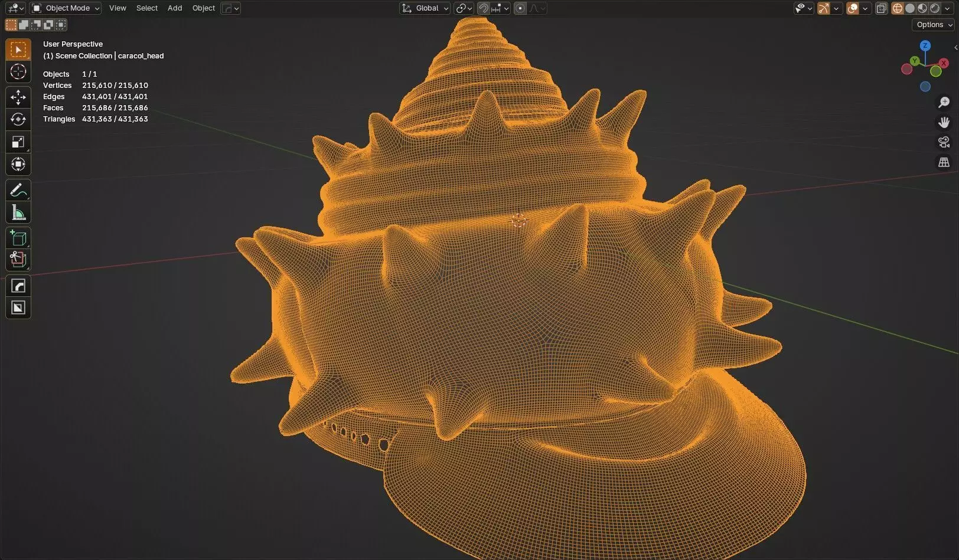Click the green Y axis on navigation gizmo
The height and width of the screenshot is (560, 959).
point(915,61)
